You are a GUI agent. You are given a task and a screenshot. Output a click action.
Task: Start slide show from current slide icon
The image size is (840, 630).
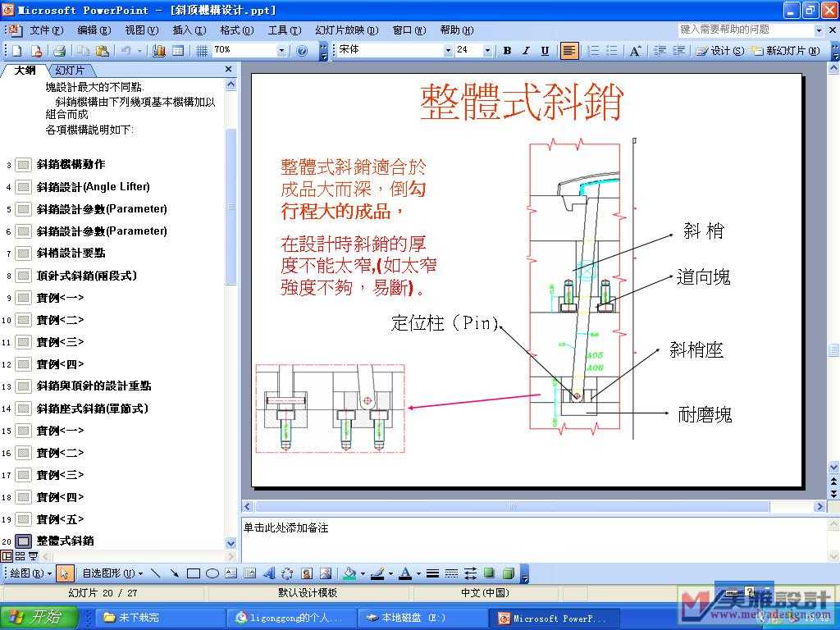33,556
